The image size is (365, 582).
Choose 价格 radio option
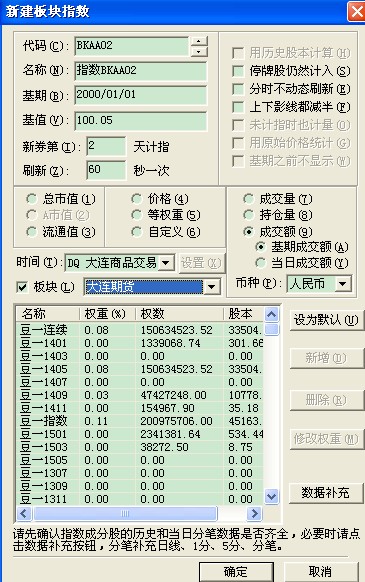point(137,199)
